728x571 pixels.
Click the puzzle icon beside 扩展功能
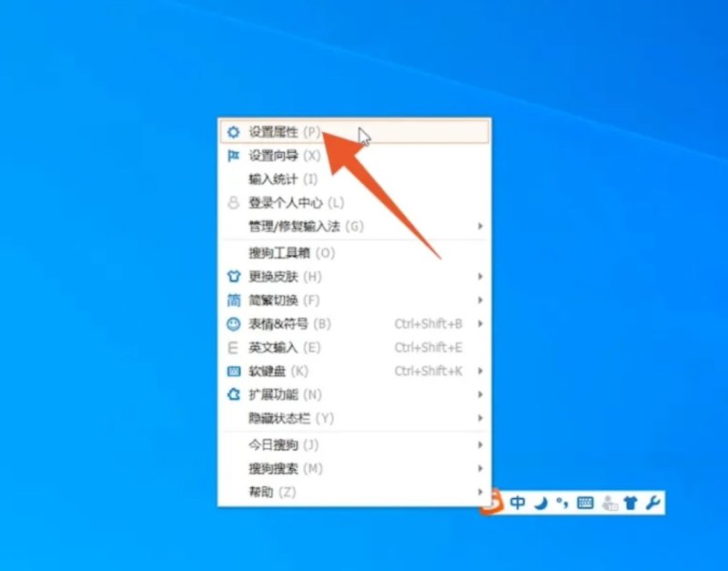(x=234, y=394)
